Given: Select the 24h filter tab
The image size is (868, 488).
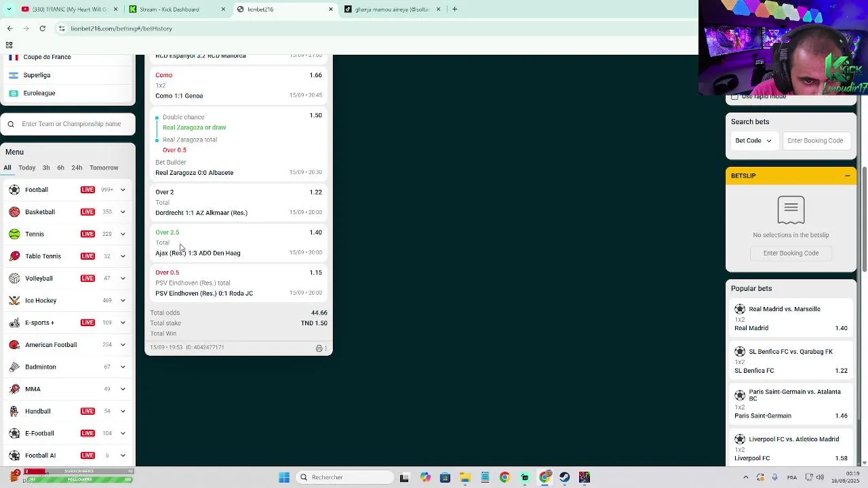Looking at the screenshot, I should (x=77, y=167).
